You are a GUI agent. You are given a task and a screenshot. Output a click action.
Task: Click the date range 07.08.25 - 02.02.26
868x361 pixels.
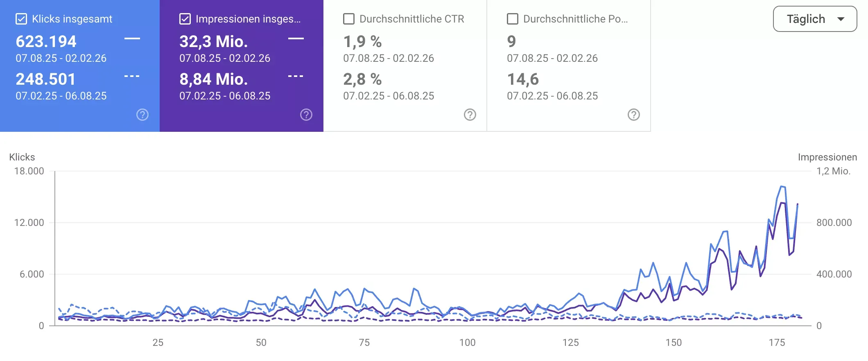coord(60,58)
